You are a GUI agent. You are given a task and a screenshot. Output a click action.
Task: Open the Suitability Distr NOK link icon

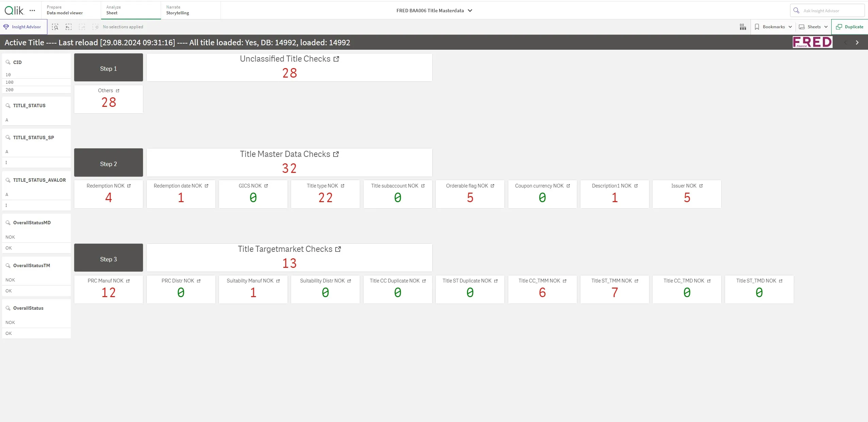tap(349, 281)
